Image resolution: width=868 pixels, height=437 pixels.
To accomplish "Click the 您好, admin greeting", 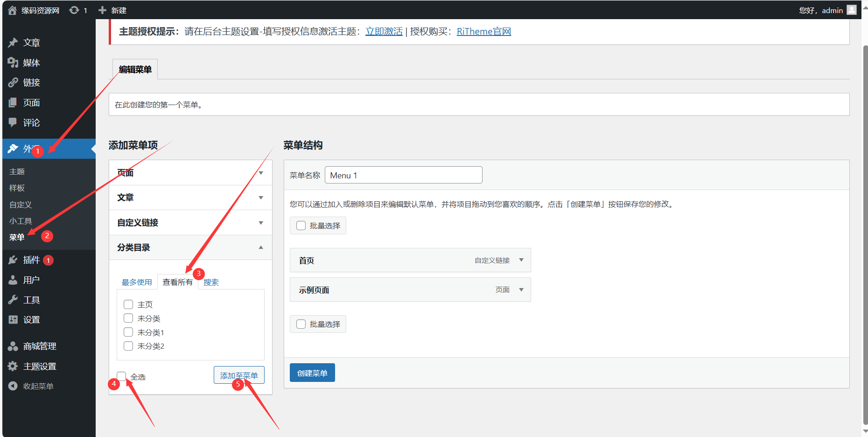I will pyautogui.click(x=821, y=10).
